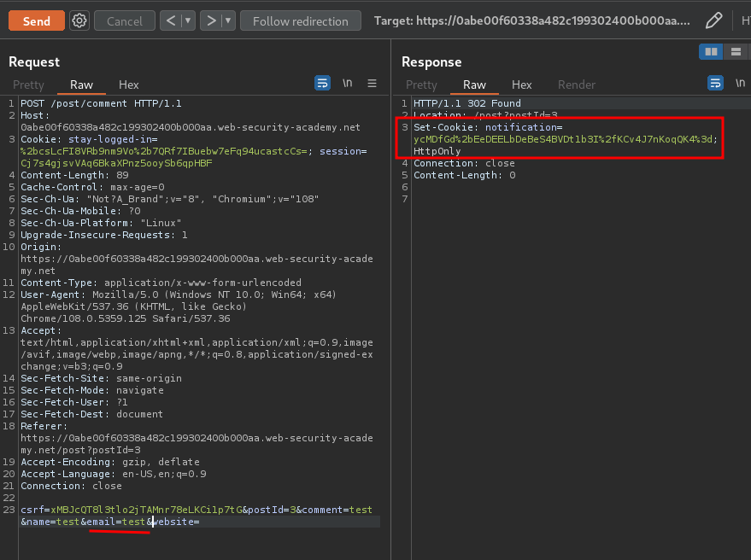
Task: Open request settings gear icon
Action: [x=79, y=20]
